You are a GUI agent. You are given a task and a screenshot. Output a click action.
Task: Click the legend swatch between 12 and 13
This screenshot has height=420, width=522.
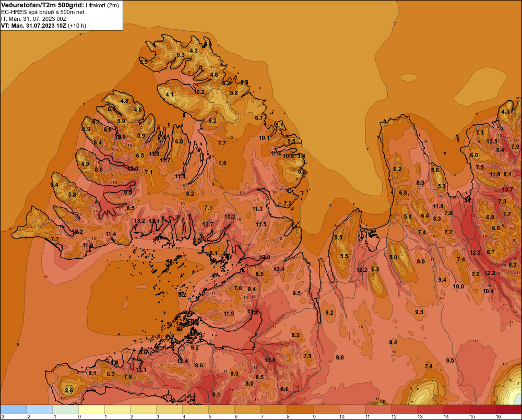click(x=405, y=410)
